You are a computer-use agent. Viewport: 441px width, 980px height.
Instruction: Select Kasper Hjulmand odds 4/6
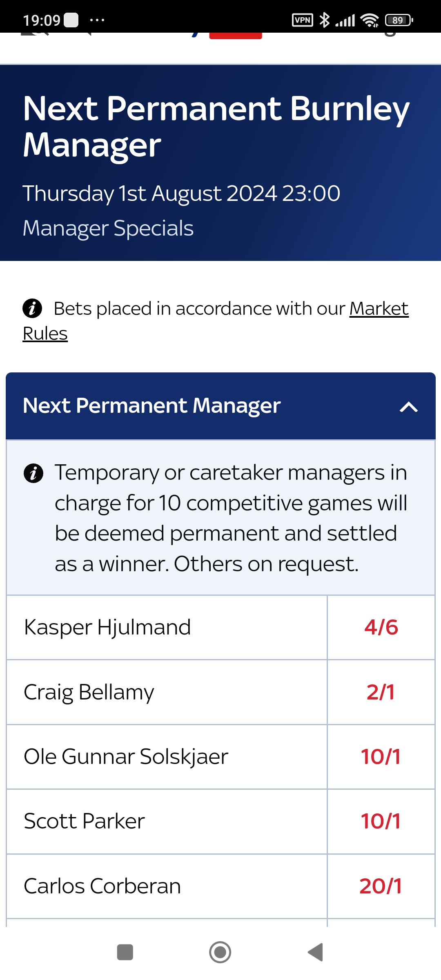point(381,627)
